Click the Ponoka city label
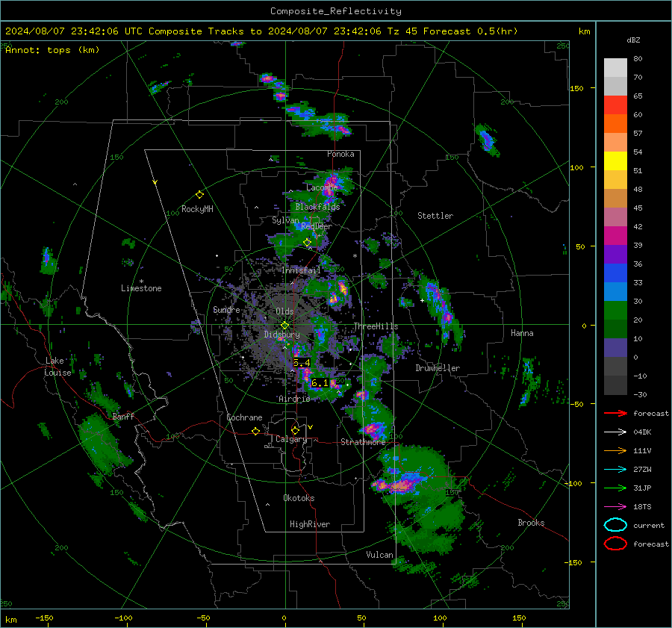Screen dimensions: 672x628 tap(340, 154)
